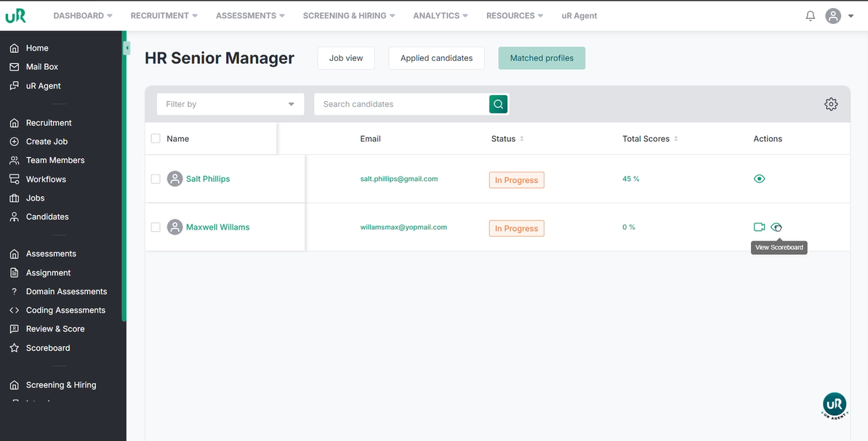Click the green candidate search button

coord(498,104)
